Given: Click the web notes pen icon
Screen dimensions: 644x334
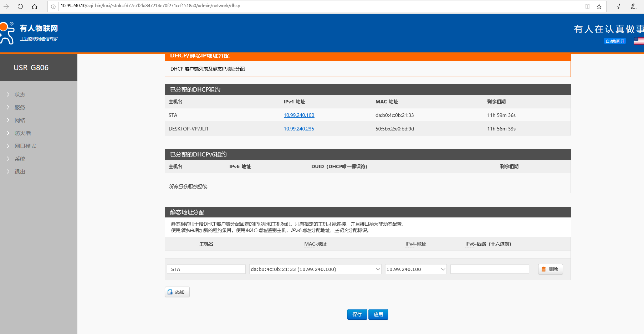Looking at the screenshot, I should coord(634,6).
